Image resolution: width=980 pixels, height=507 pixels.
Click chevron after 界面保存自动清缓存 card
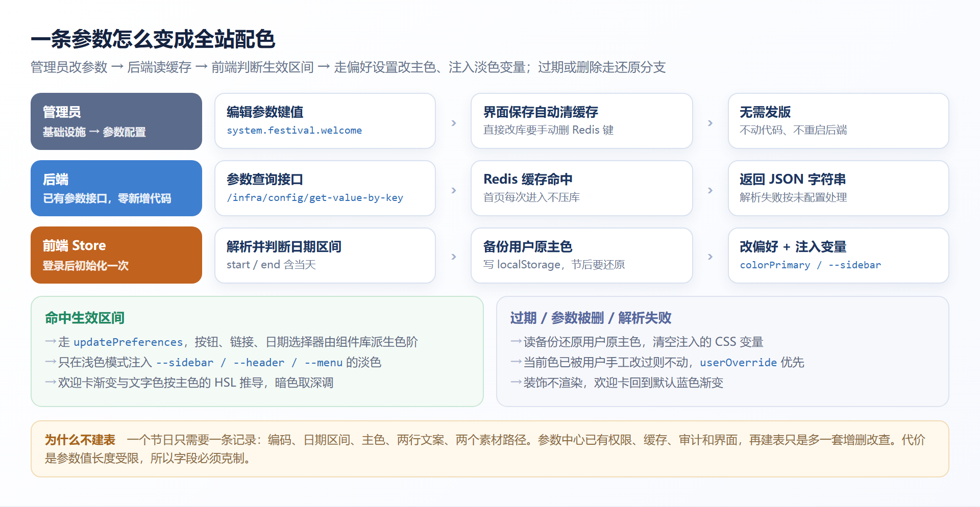[x=710, y=123]
